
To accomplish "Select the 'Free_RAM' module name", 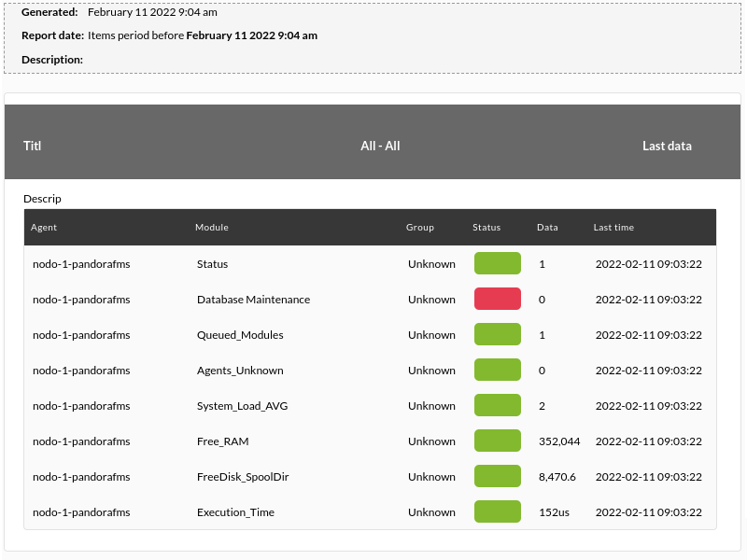I will pos(223,441).
